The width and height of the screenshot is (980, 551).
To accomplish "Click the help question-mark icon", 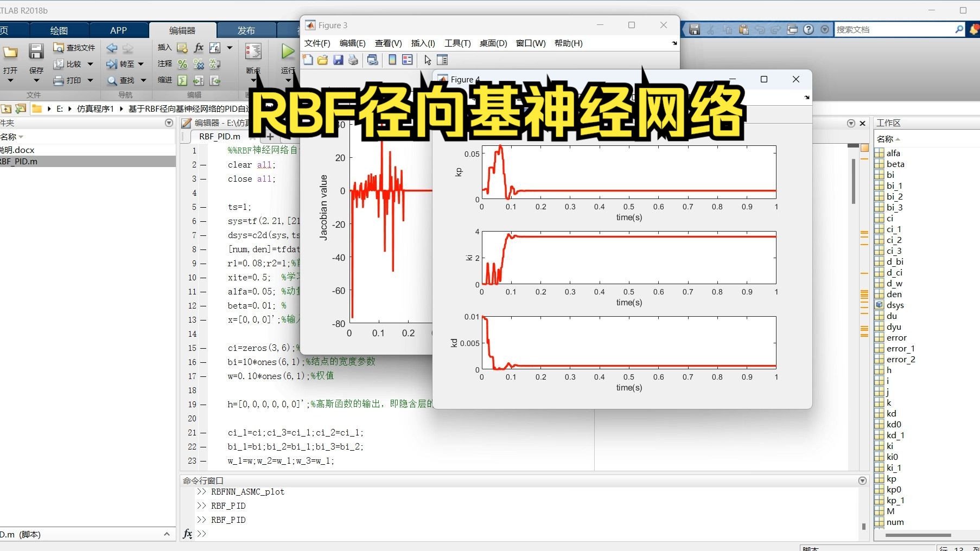I will click(809, 29).
